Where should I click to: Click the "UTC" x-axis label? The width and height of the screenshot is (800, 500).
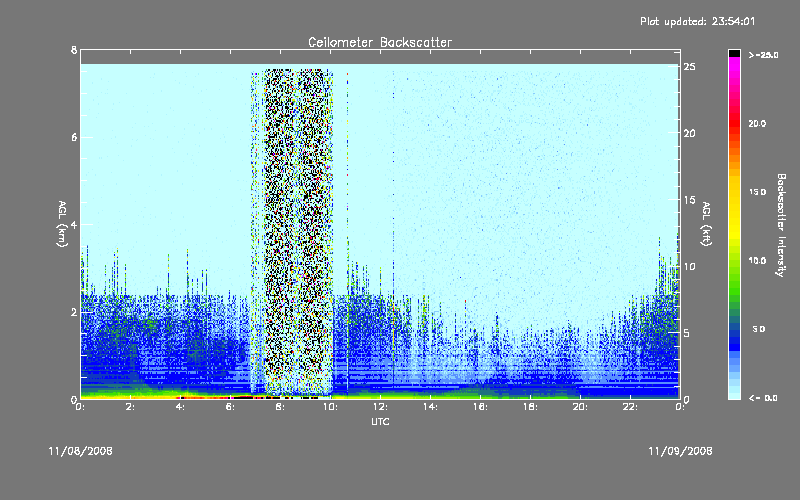381,421
